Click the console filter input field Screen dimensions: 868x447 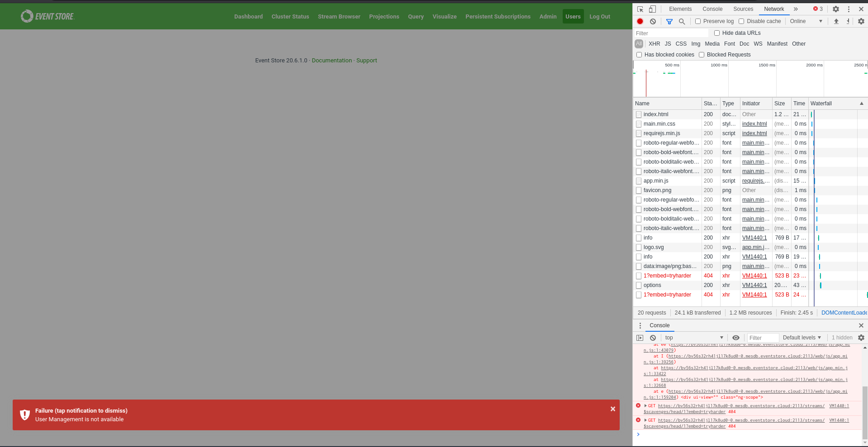(763, 338)
